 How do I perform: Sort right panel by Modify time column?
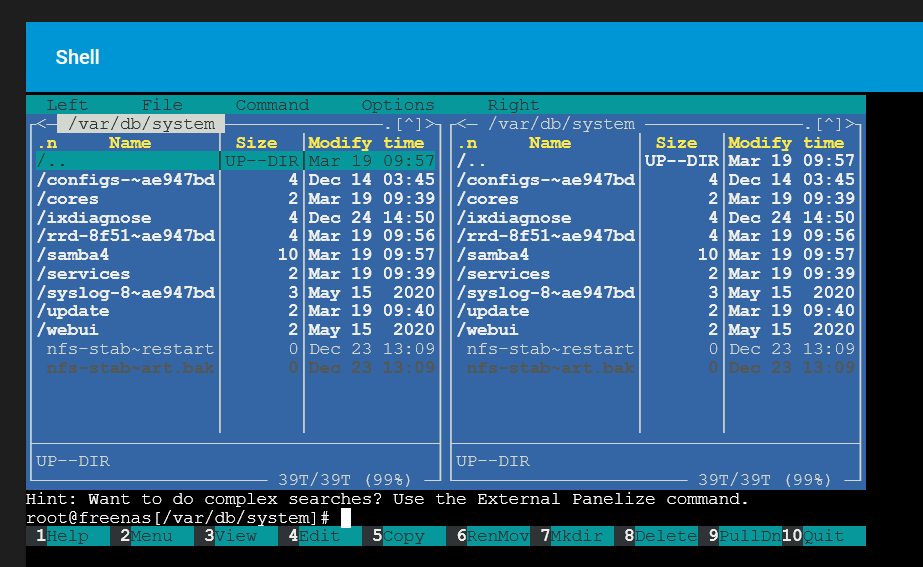pos(790,143)
